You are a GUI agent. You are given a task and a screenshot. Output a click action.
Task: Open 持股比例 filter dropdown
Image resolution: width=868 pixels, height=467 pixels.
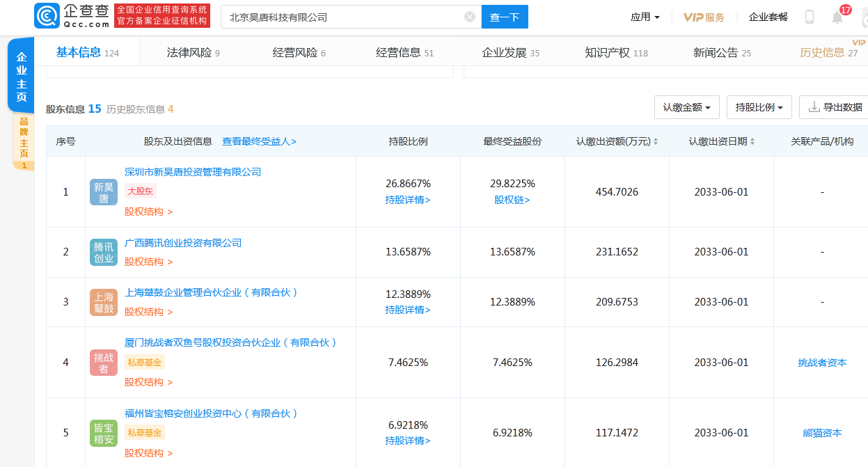pyautogui.click(x=759, y=107)
